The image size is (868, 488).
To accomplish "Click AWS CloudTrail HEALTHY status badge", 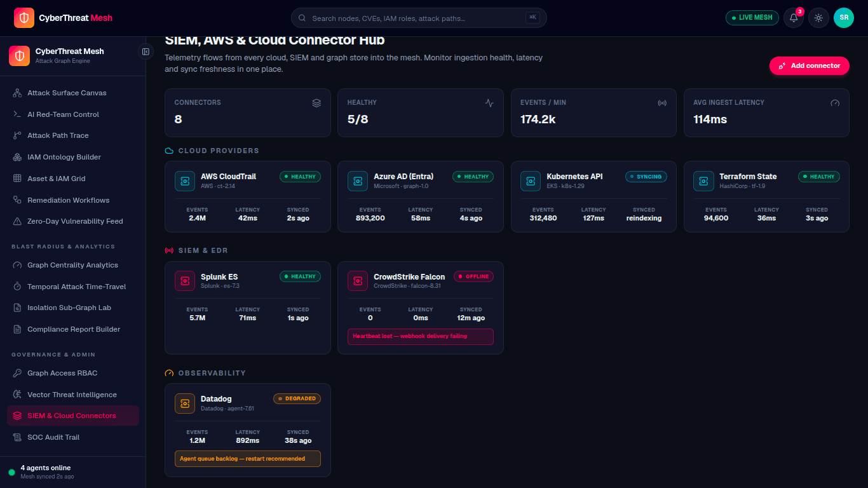I will pyautogui.click(x=301, y=177).
